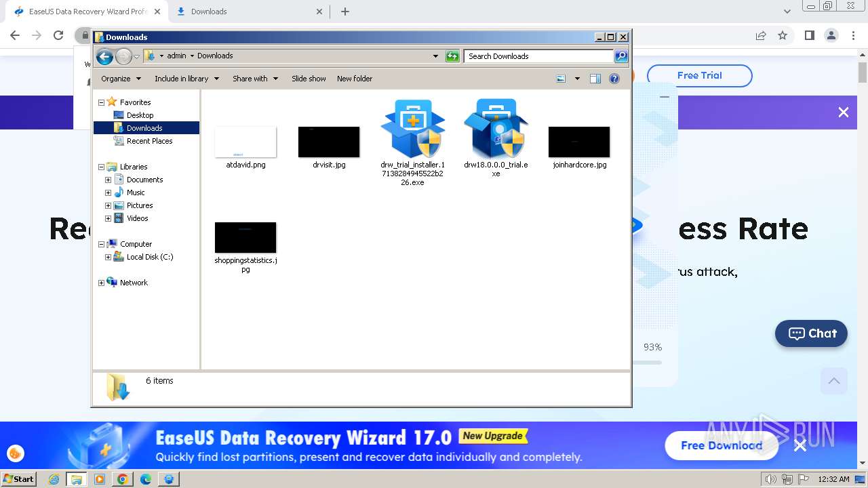Expand the Videos library node

click(x=108, y=218)
